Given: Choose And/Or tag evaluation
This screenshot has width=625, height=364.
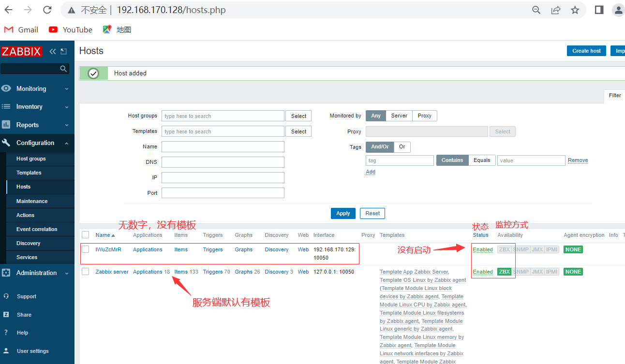Looking at the screenshot, I should [380, 146].
